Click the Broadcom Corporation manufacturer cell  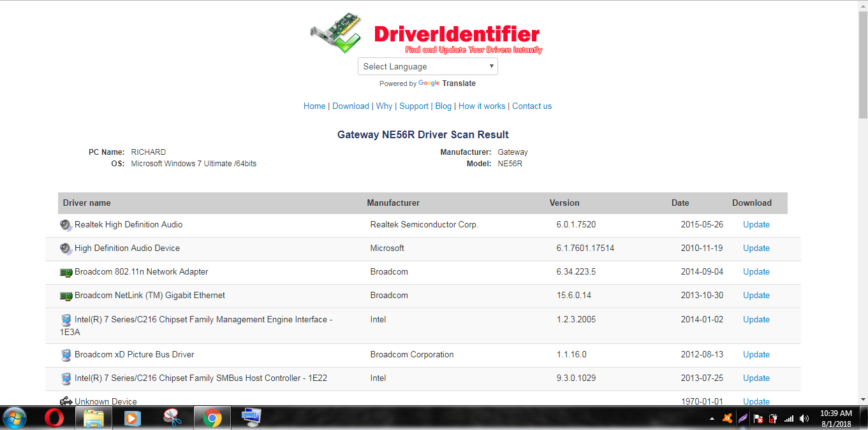coord(412,355)
